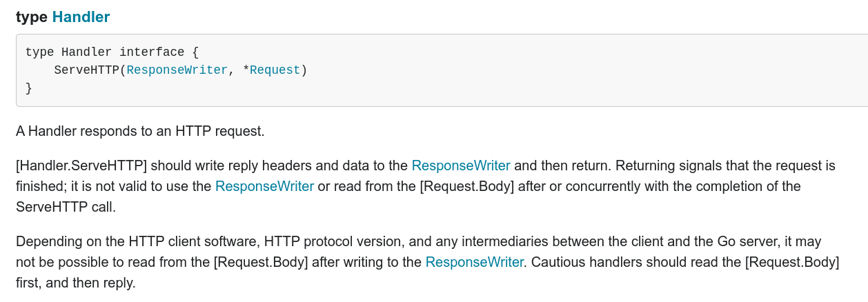Click ResponseWriter link after 'valid to use the'
This screenshot has height=302, width=868.
click(265, 186)
